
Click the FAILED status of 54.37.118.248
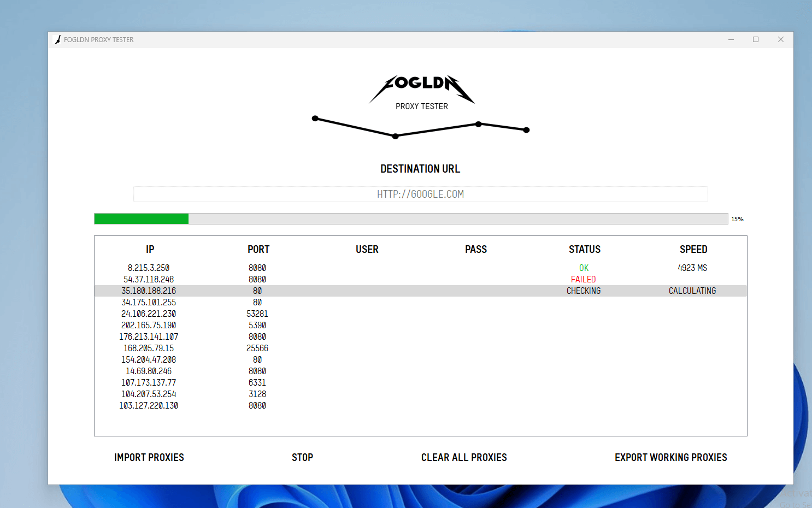pyautogui.click(x=583, y=279)
